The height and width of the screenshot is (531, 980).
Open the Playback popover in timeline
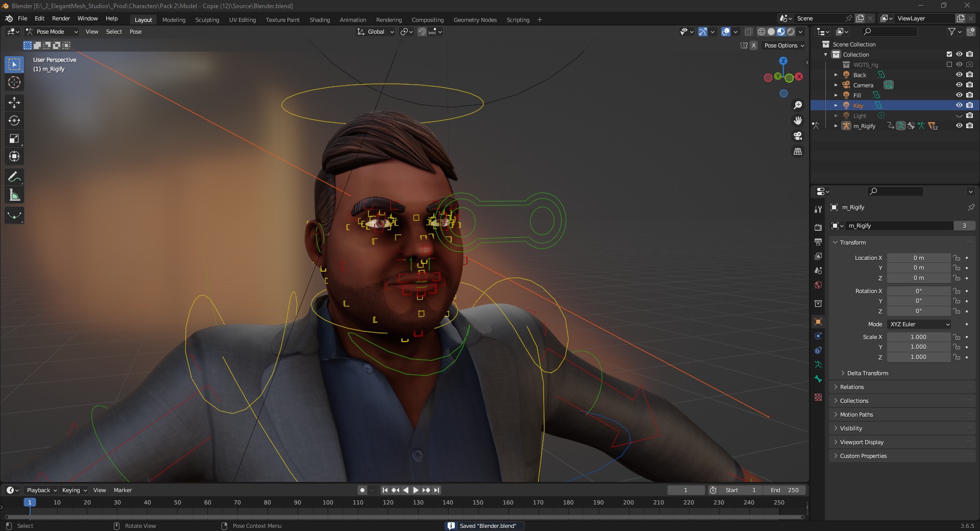tap(41, 490)
